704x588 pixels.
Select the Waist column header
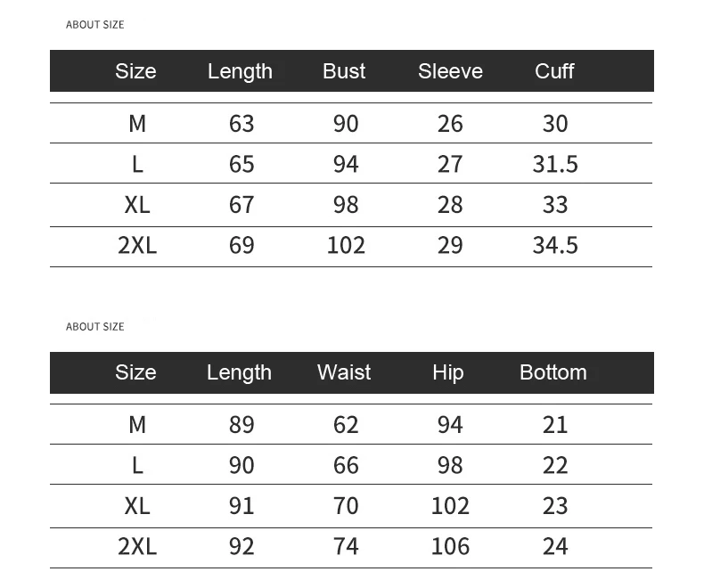click(344, 372)
